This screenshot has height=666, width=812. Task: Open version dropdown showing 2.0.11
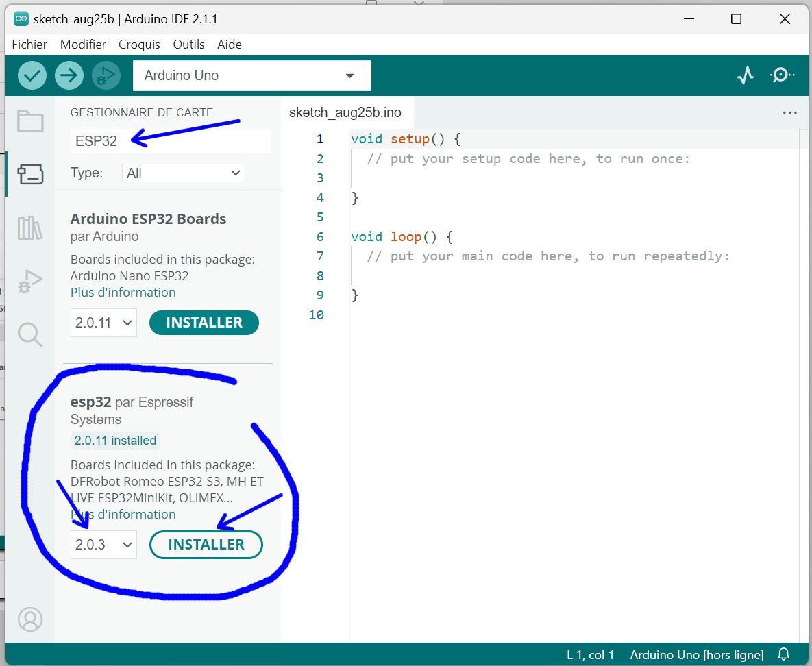pyautogui.click(x=103, y=323)
